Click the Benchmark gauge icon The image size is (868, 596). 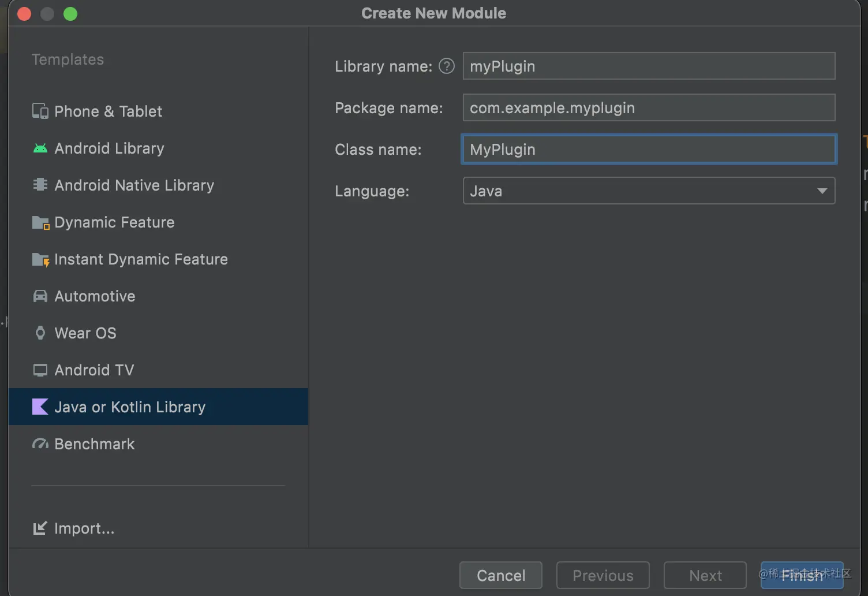pyautogui.click(x=40, y=444)
